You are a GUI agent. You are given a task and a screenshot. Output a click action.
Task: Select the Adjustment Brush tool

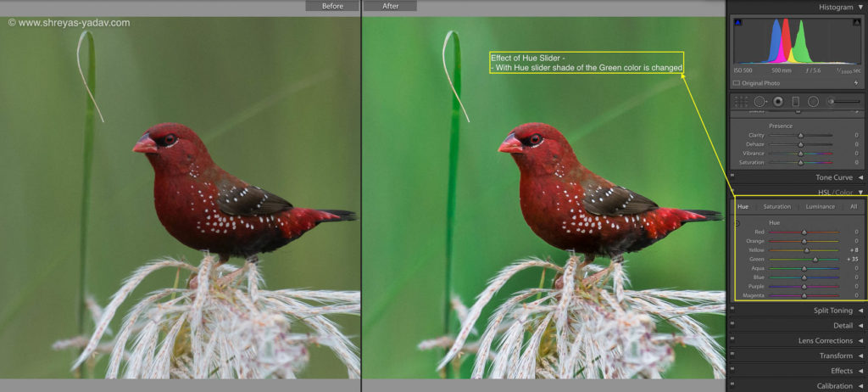[x=845, y=102]
